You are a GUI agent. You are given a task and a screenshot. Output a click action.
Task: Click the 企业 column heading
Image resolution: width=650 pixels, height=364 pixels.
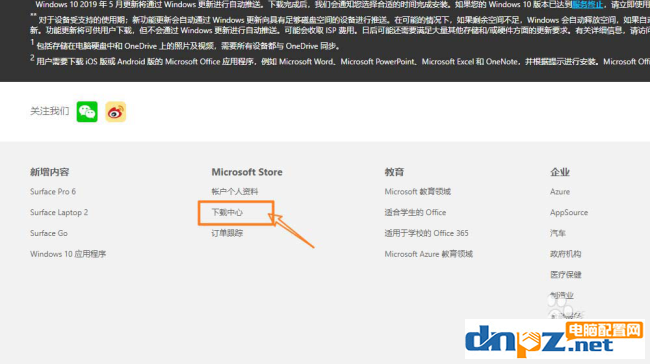560,172
